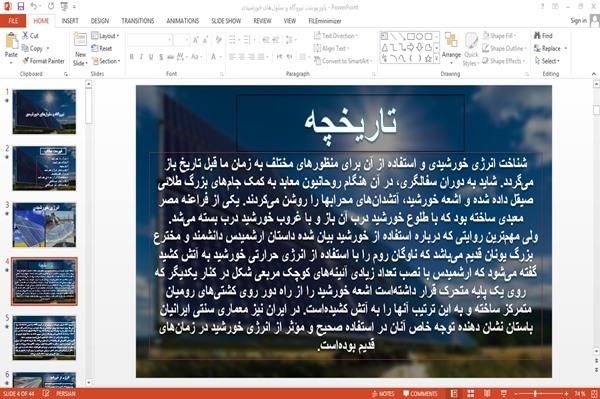The image size is (600, 399).
Task: Click spell check icon in status bar
Action: tap(46, 394)
